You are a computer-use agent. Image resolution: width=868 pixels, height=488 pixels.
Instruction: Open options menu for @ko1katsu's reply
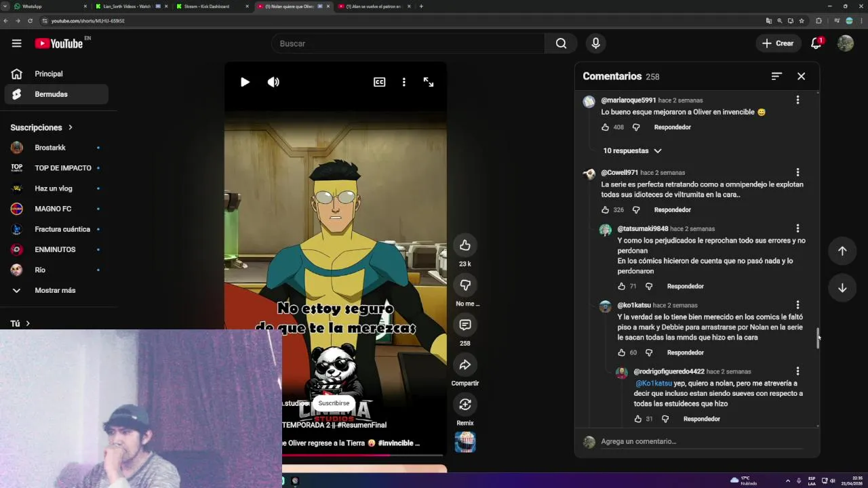[797, 305]
